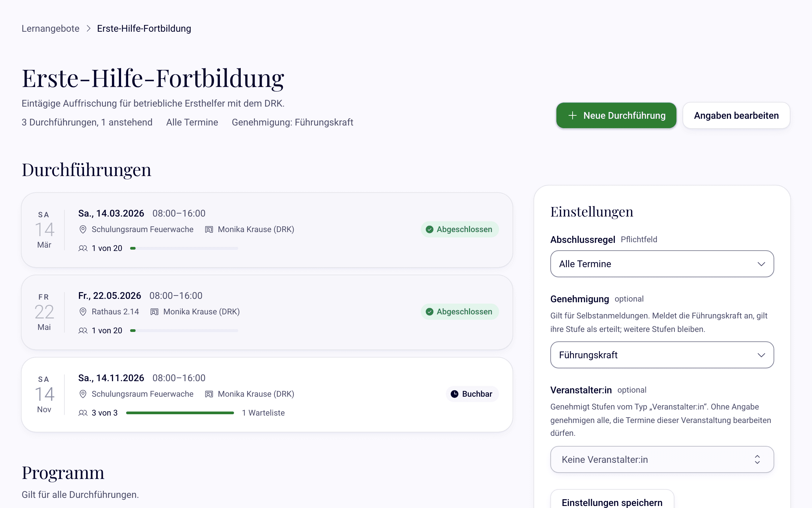The image size is (812, 508).
Task: Click trainer icon beside Monika Krause on 14.03.2026
Action: (x=209, y=229)
